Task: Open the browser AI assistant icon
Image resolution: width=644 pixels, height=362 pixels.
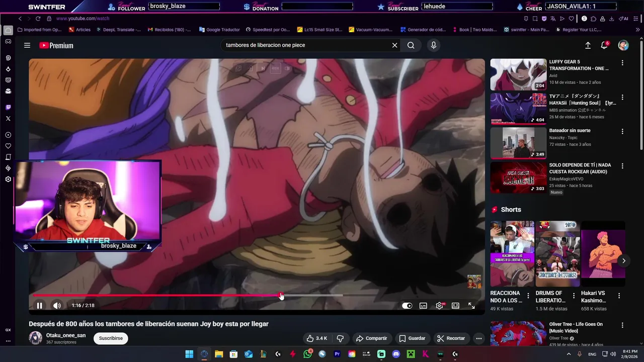Action: 624,19
